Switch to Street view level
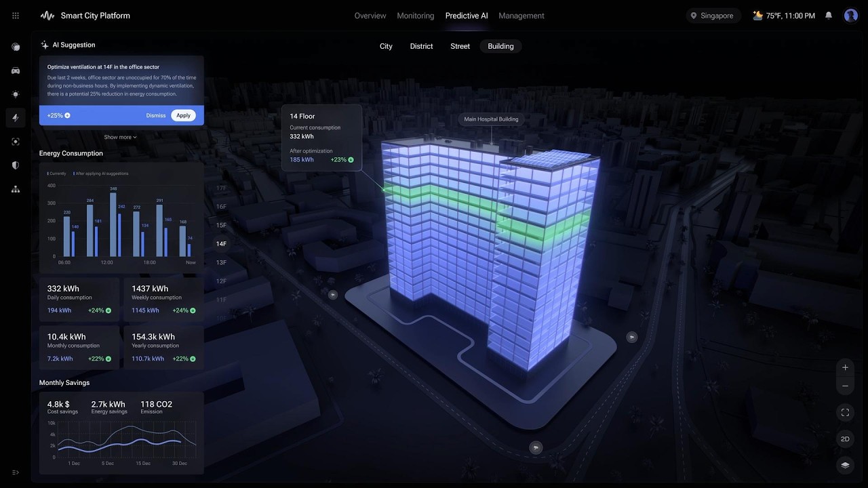Image resolution: width=868 pixels, height=488 pixels. click(x=460, y=46)
